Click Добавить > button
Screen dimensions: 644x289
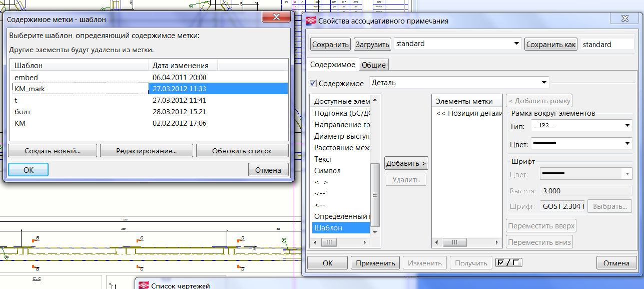pos(406,163)
